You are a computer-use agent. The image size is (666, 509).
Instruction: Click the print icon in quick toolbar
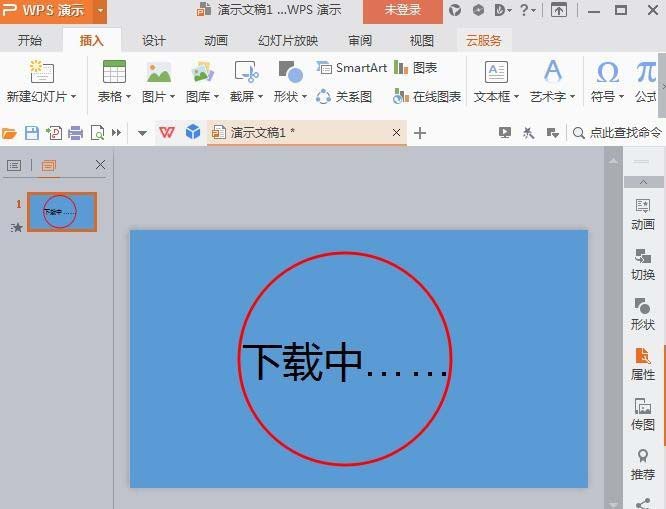75,133
